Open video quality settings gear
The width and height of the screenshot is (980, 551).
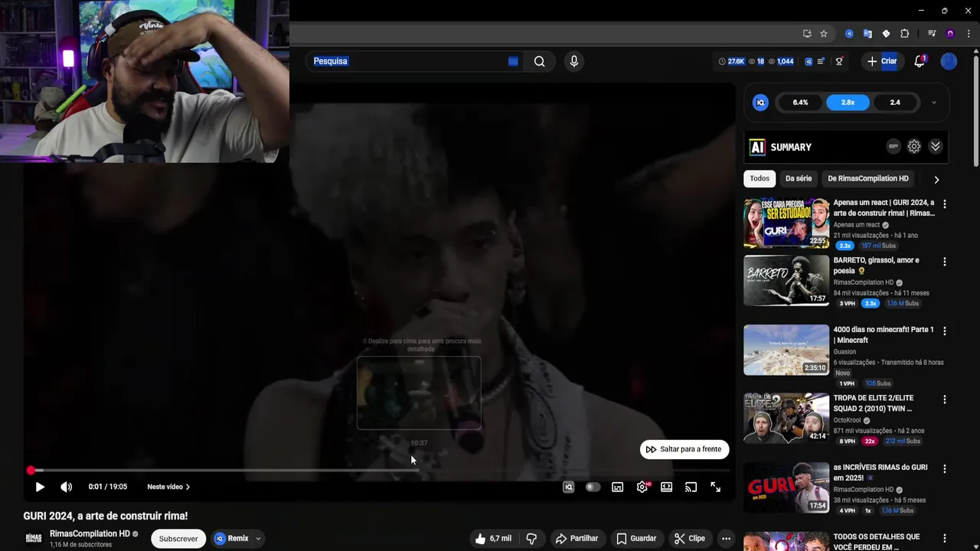642,487
